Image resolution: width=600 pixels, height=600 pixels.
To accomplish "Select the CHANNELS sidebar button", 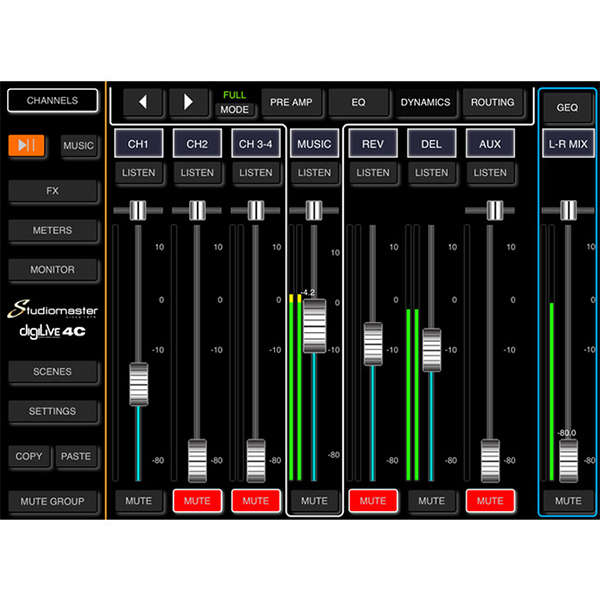I will point(52,100).
